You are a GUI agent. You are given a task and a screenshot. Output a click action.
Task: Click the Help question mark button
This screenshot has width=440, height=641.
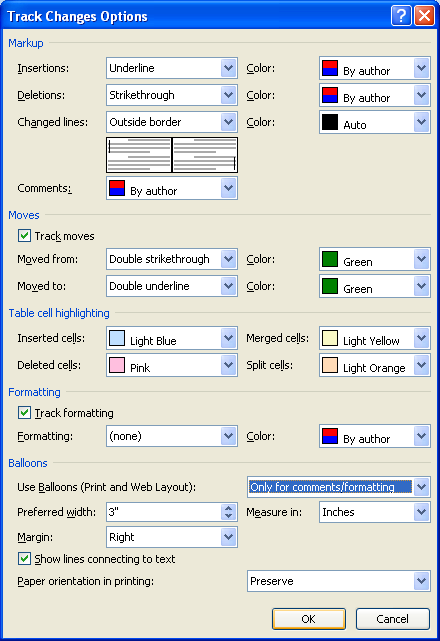tap(401, 16)
